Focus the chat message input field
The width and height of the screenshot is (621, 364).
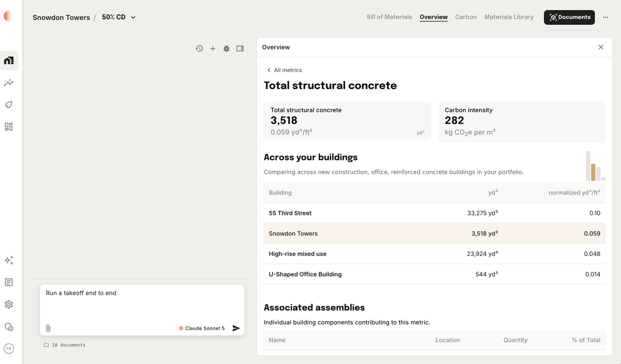(x=142, y=302)
